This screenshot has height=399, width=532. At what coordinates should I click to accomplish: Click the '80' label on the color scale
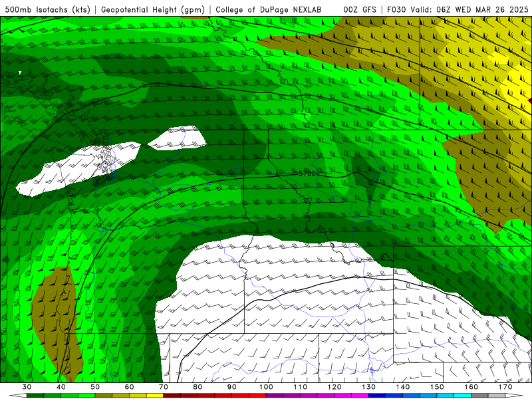pos(198,387)
